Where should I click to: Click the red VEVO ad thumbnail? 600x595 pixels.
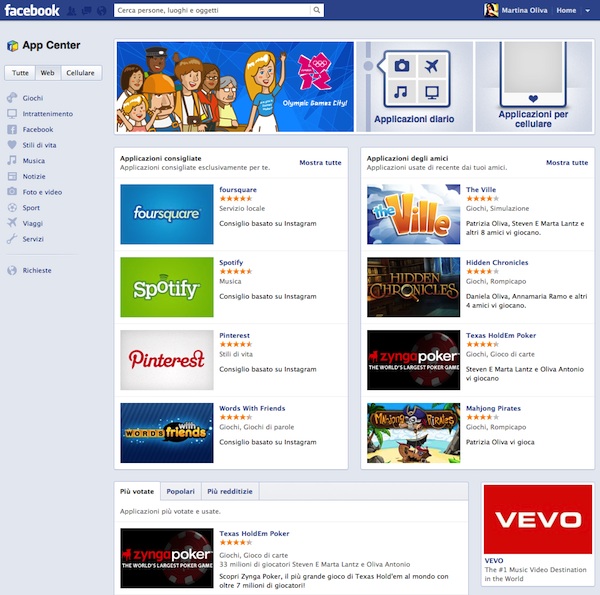[538, 519]
